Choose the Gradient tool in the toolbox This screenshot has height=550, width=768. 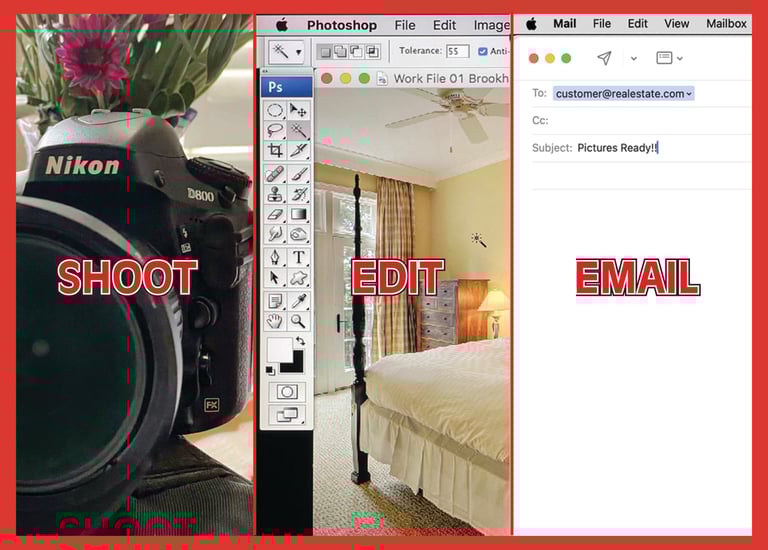click(298, 215)
